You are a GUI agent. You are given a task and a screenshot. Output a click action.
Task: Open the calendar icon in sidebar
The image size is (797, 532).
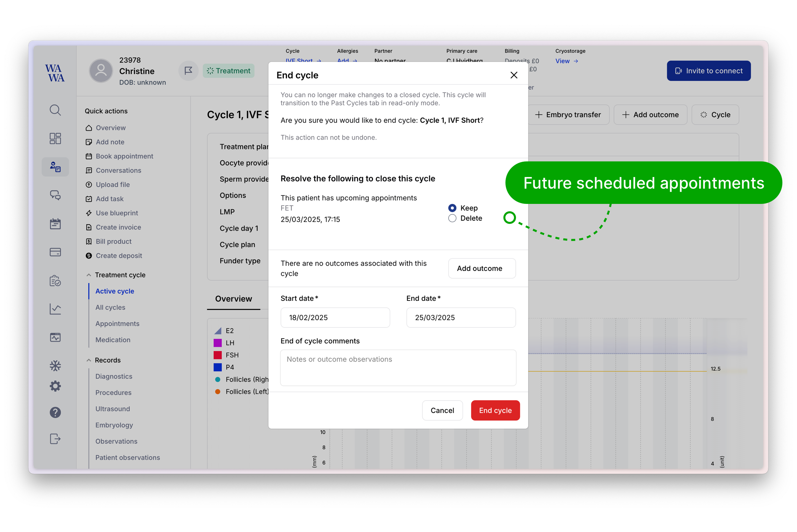point(55,224)
